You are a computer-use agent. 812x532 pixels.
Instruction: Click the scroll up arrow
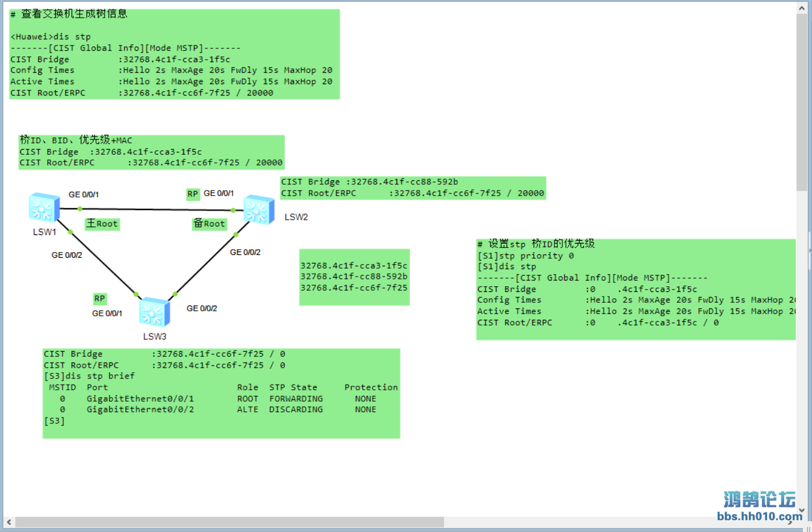tap(802, 8)
